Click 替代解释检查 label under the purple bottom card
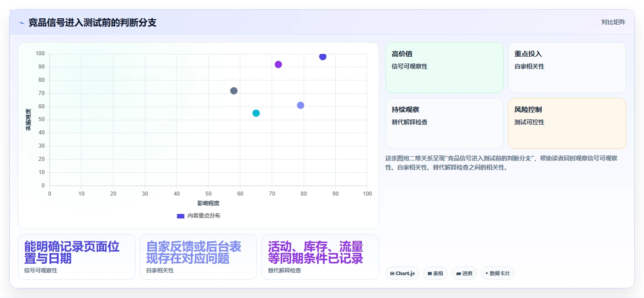The image size is (644, 298). 284,271
